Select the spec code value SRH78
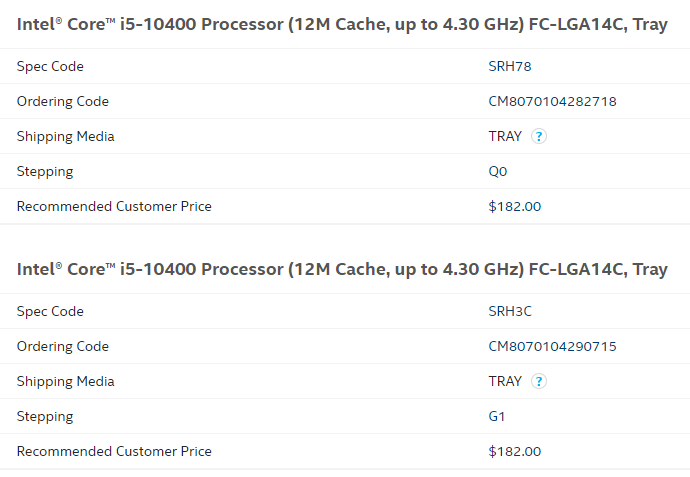This screenshot has height=477, width=690. tap(509, 66)
